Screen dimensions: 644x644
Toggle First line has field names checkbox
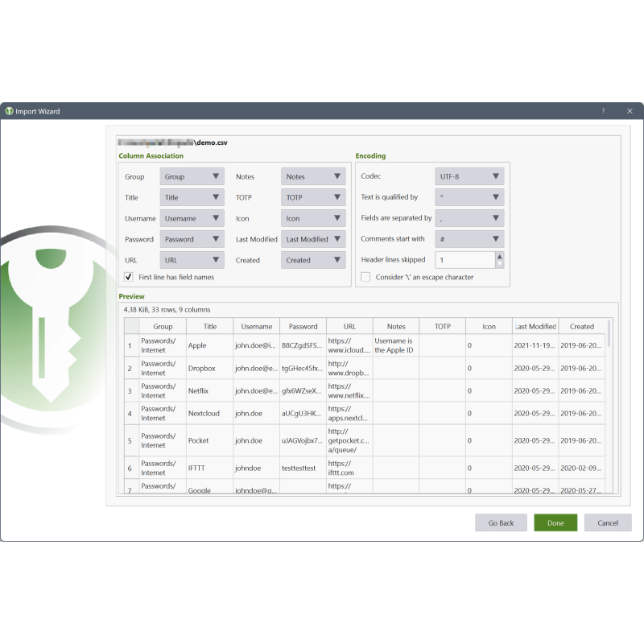point(129,277)
